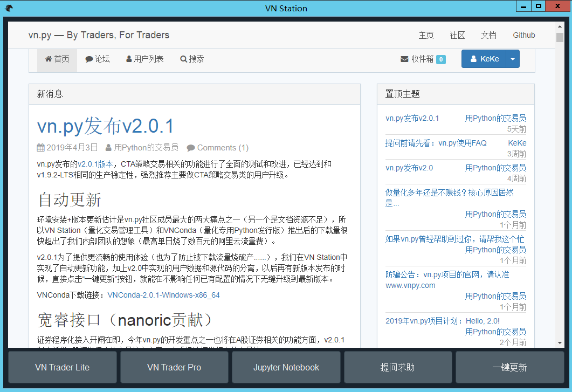
Task: Expand the KeKe account dropdown arrow
Action: tap(512, 59)
